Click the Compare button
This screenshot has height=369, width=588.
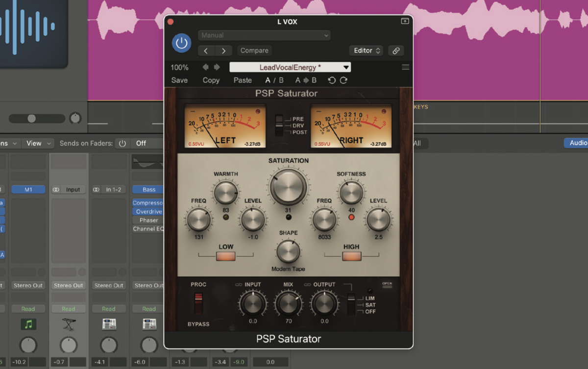[254, 50]
